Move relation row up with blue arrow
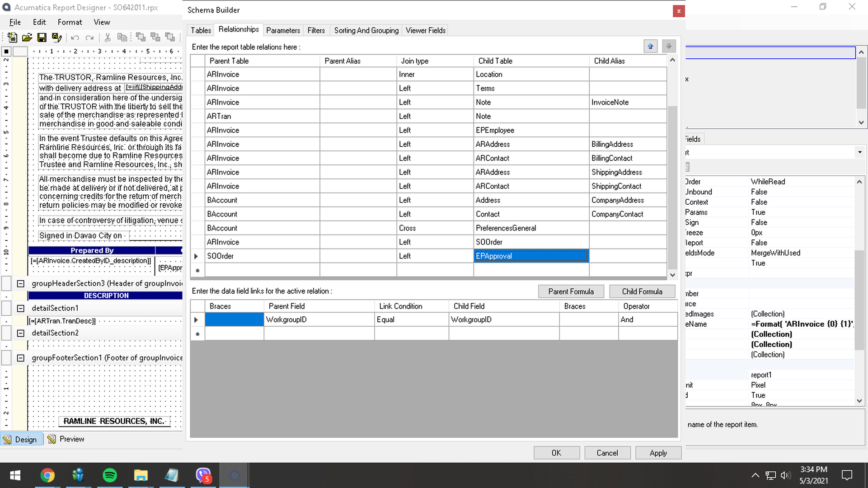This screenshot has width=868, height=488. click(650, 47)
